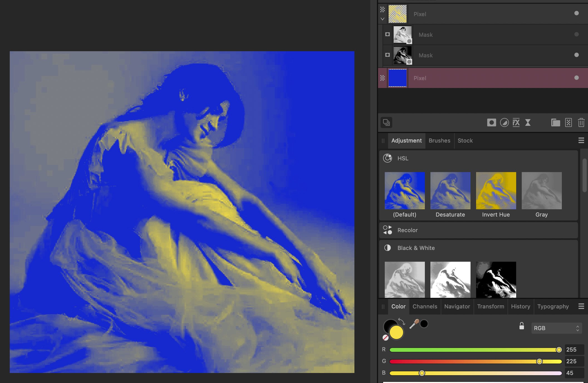
Task: Click the B slider handle
Action: coord(422,373)
